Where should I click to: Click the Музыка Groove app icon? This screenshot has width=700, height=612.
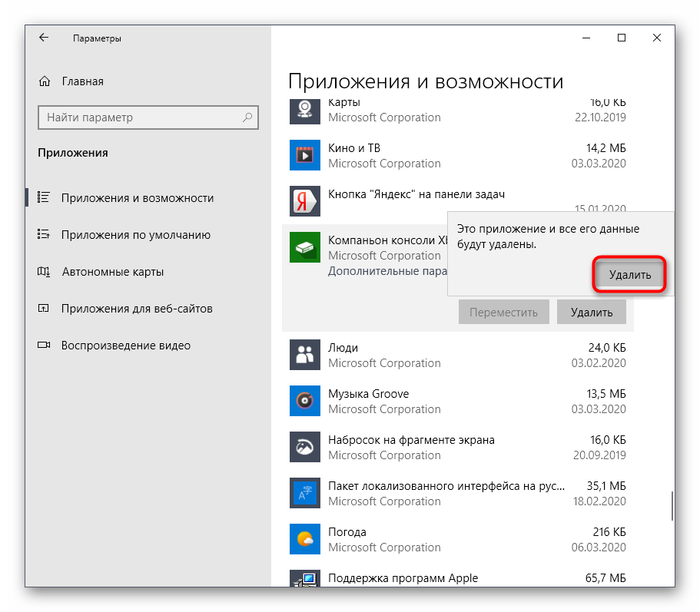point(304,401)
